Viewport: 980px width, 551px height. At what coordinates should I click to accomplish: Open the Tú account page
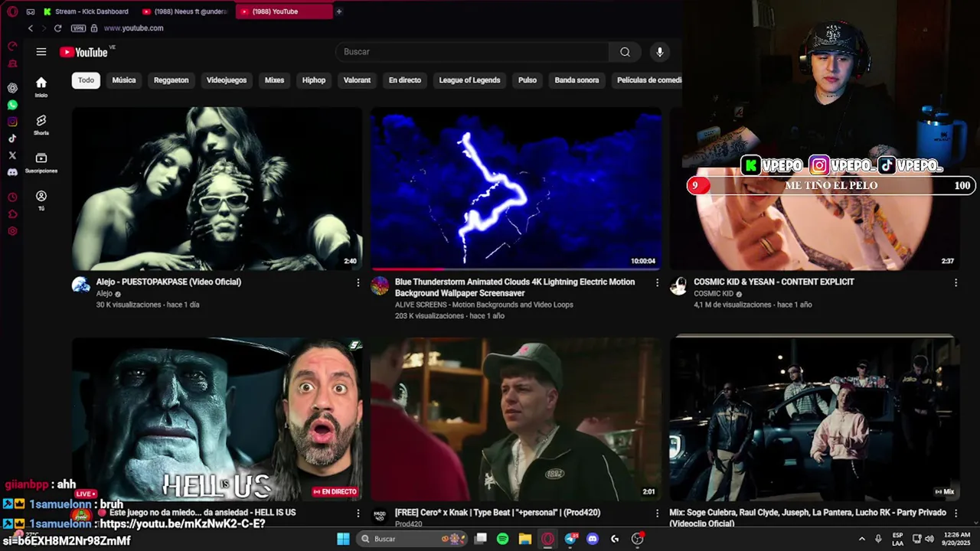pos(41,201)
